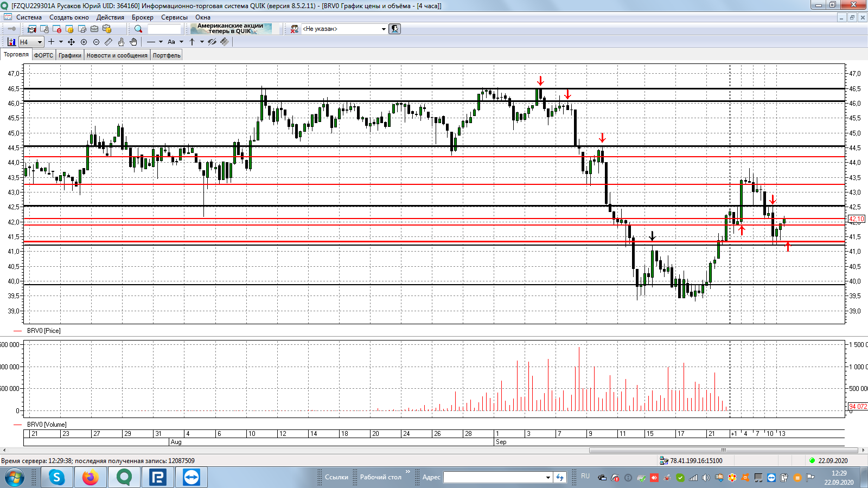Open Skype from the taskbar

(x=57, y=478)
